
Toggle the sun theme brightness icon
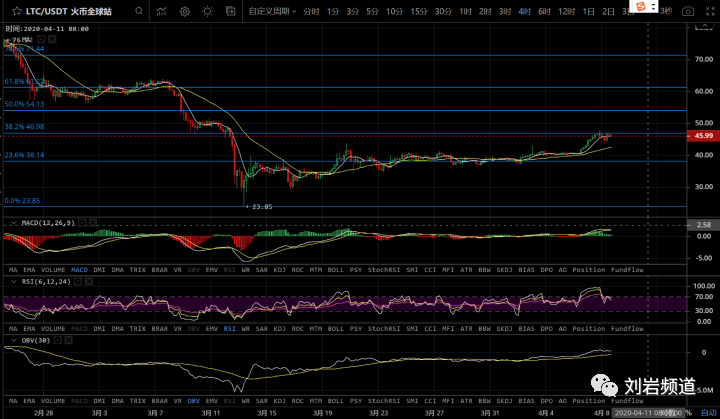208,11
